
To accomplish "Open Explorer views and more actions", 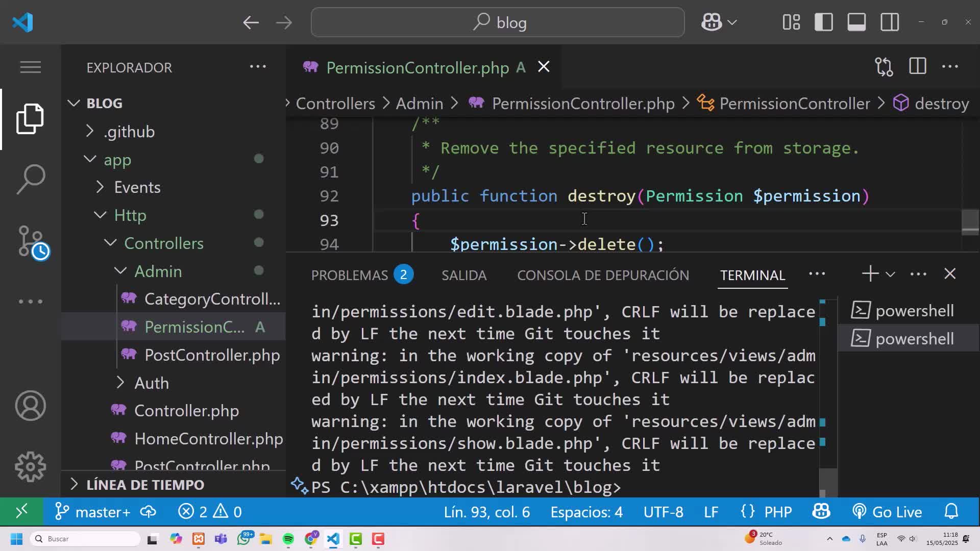I will pyautogui.click(x=258, y=67).
